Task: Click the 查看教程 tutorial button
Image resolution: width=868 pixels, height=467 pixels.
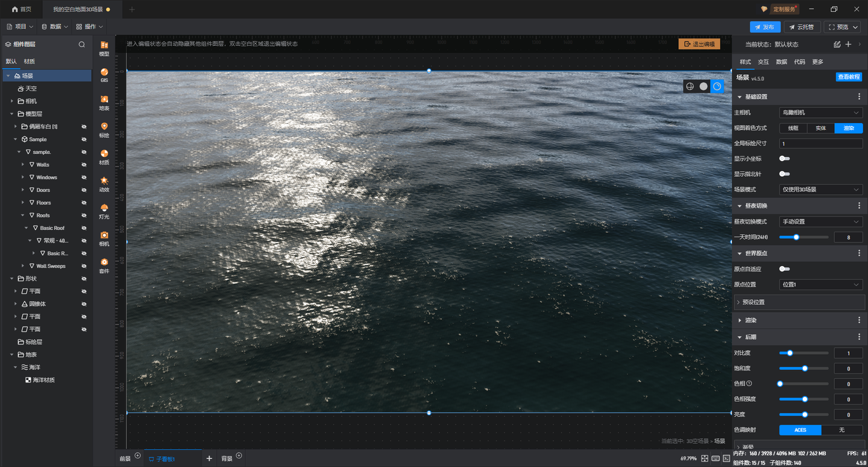Action: [x=849, y=77]
